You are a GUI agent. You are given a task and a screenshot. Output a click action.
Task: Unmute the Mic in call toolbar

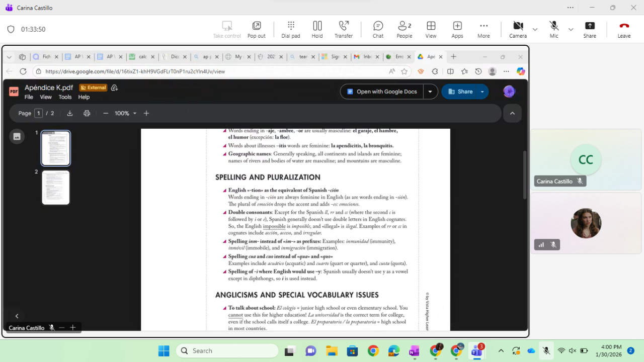point(553,29)
